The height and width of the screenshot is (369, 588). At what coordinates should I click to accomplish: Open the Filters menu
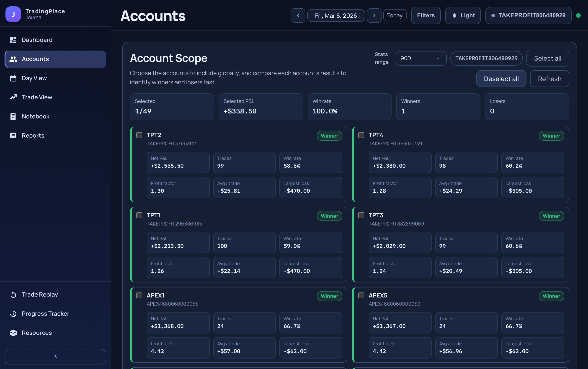click(x=426, y=15)
